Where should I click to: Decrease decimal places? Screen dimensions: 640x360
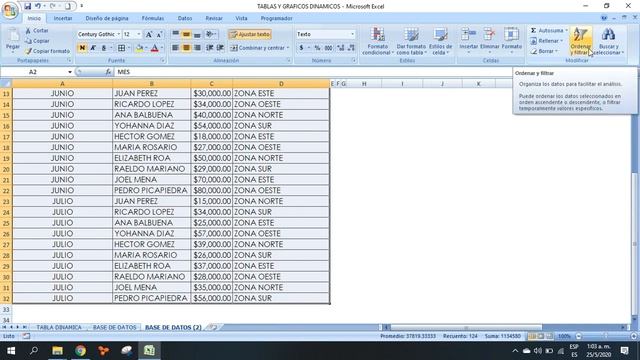[351, 48]
